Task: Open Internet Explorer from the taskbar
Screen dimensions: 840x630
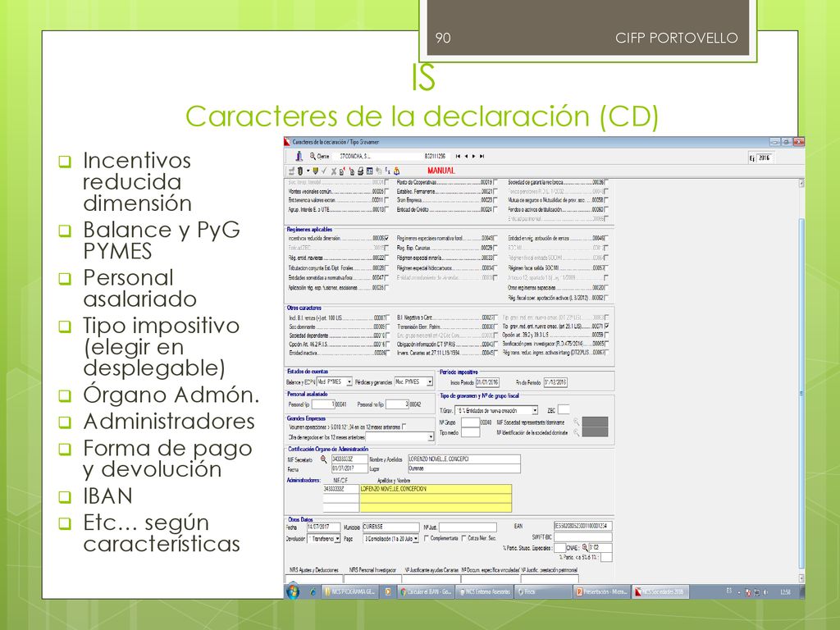Action: tap(313, 592)
